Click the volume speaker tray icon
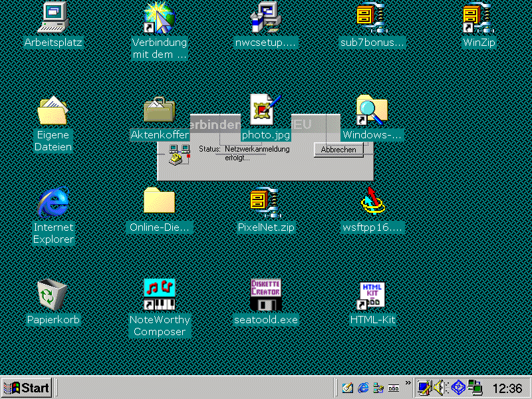This screenshot has width=532, height=399. point(441,388)
